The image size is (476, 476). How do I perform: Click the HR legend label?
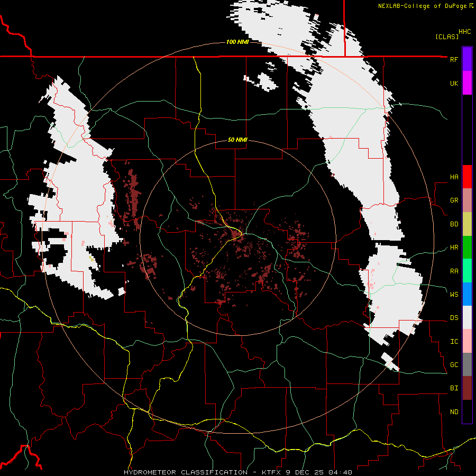pos(454,248)
